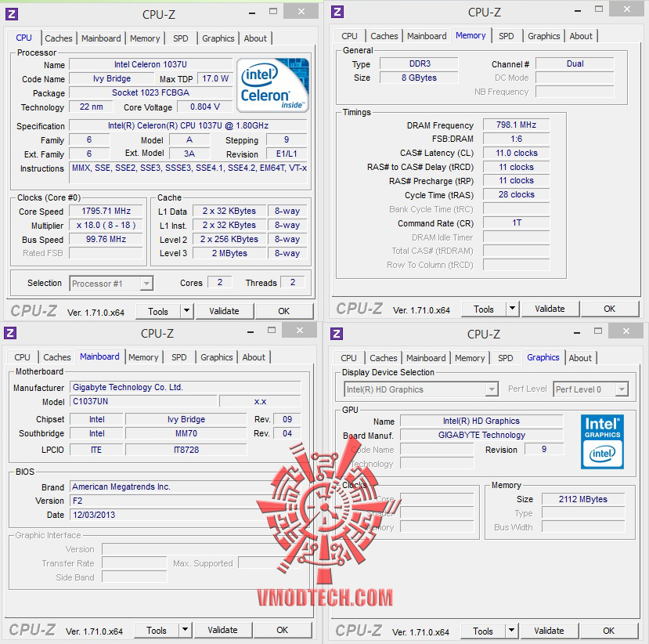Click the Intel Celeron inside logo
649x644 pixels.
272,85
